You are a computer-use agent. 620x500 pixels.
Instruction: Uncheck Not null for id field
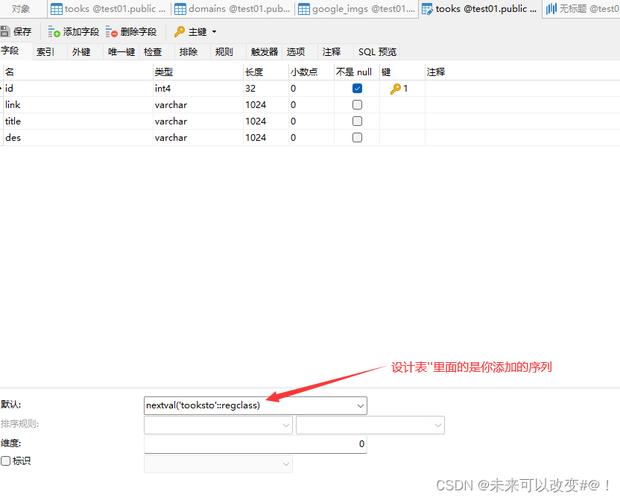[357, 88]
